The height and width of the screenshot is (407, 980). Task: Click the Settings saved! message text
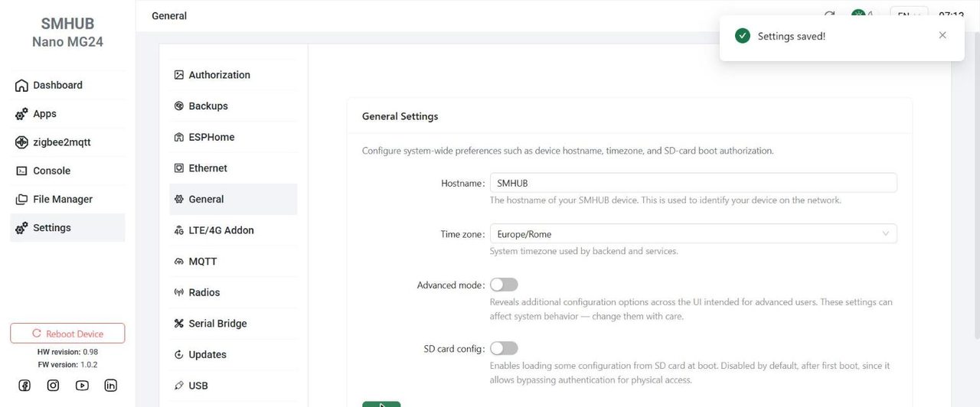click(792, 36)
